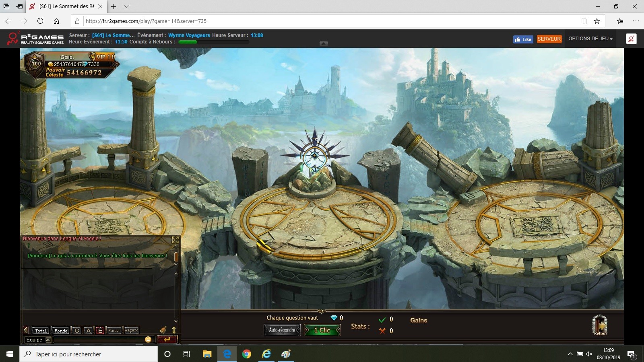Toggle the Auto-répondre button
This screenshot has width=644, height=362.
[x=282, y=330]
